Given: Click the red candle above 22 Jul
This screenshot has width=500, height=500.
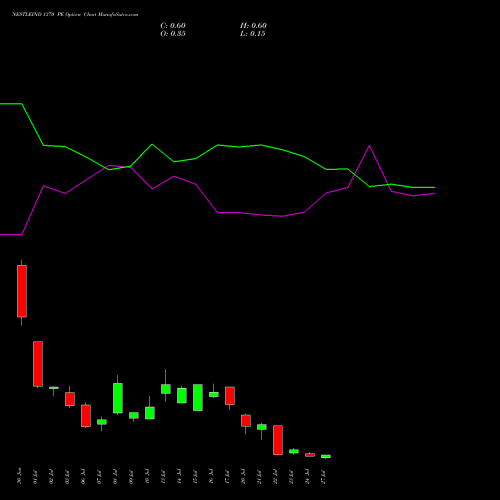Looking at the screenshot, I should tap(278, 440).
